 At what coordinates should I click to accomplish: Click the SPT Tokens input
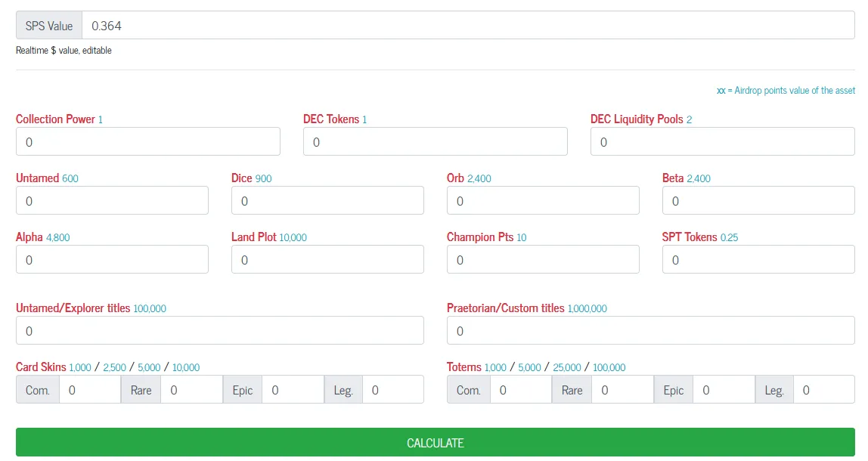click(758, 259)
